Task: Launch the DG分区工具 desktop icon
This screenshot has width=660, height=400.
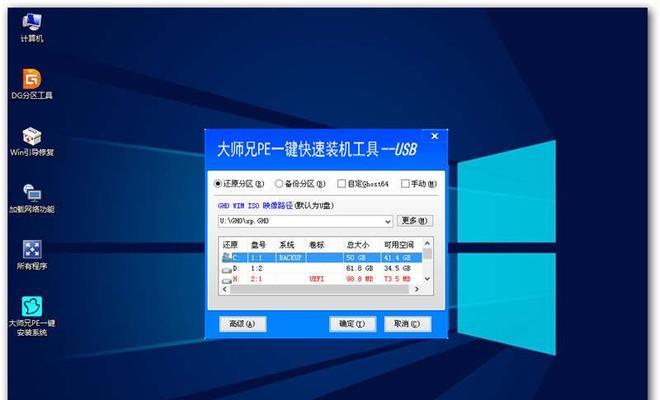Action: pos(32,84)
